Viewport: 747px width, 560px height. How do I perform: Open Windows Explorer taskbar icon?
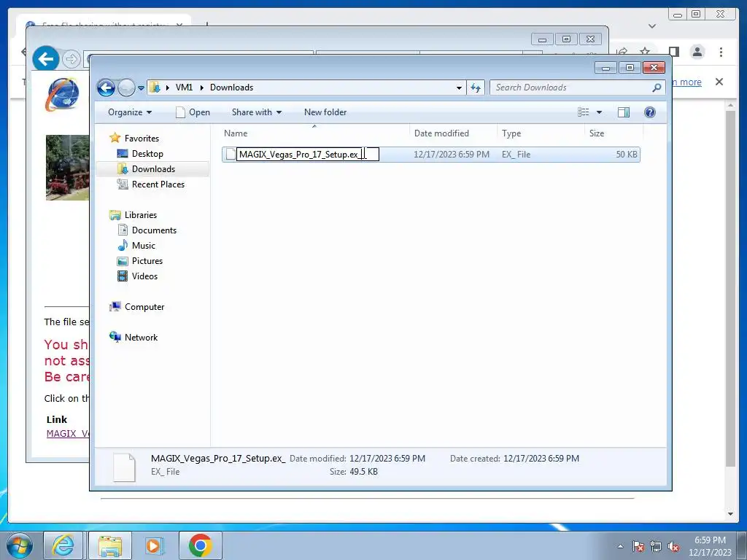pyautogui.click(x=110, y=545)
